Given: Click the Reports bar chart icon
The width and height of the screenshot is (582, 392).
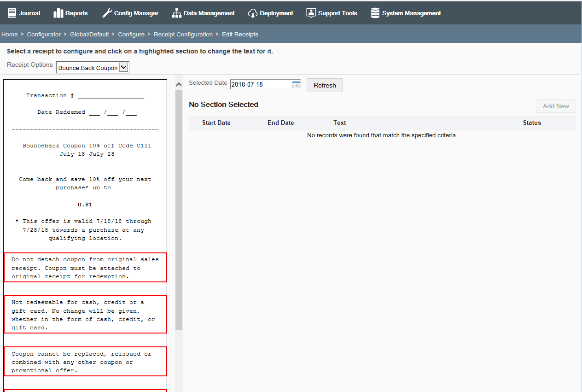Looking at the screenshot, I should point(58,13).
